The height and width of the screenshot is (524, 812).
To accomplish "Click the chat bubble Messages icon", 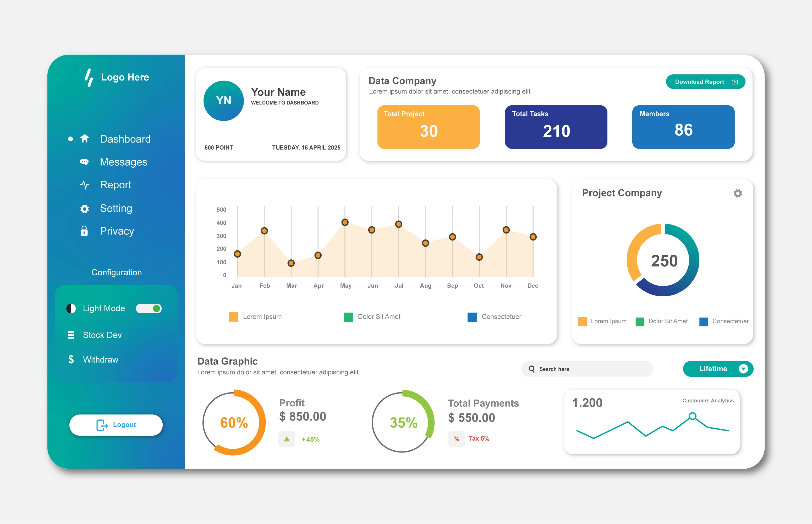I will click(84, 162).
